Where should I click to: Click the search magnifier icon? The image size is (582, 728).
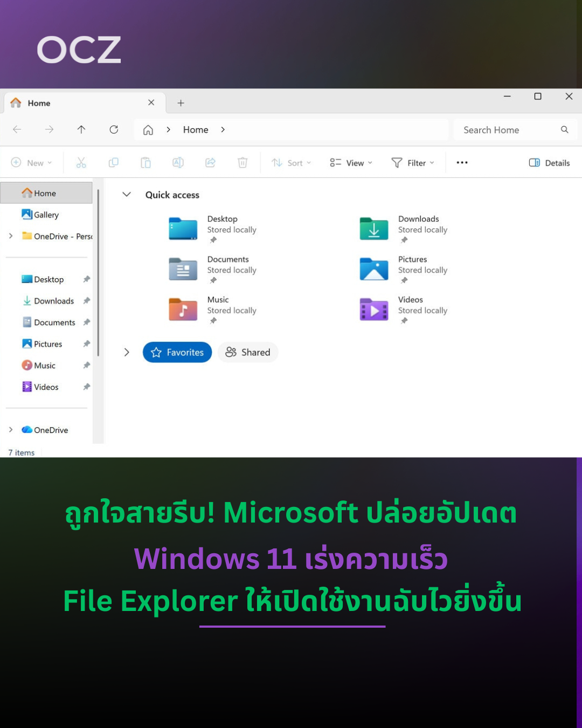(x=565, y=129)
